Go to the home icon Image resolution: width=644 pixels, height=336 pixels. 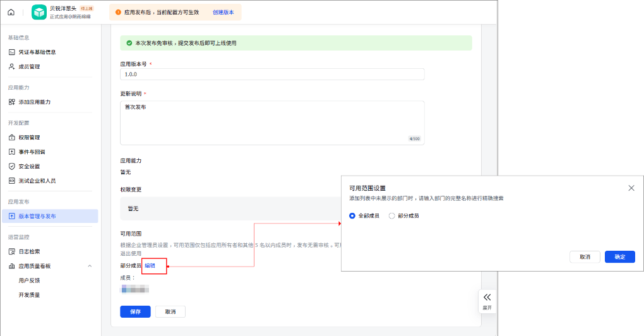(x=11, y=13)
